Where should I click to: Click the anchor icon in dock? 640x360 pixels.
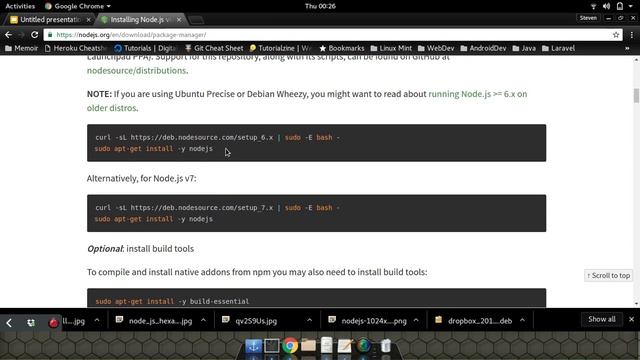coord(253,346)
